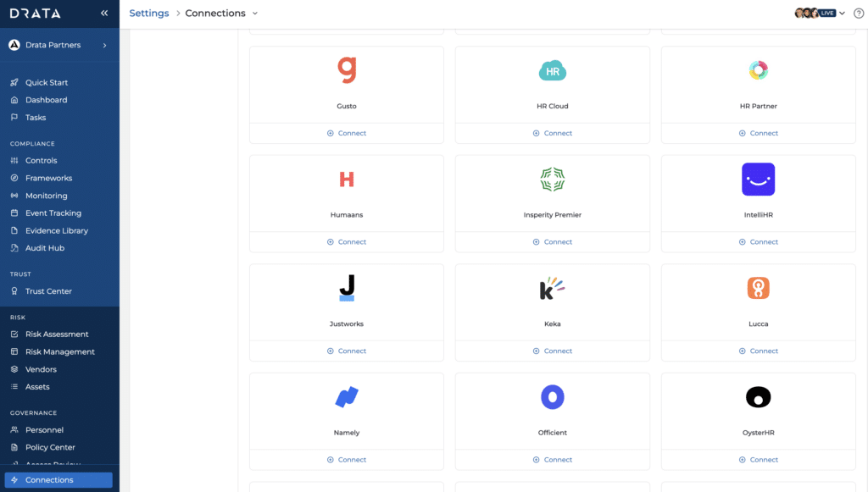This screenshot has height=492, width=868.
Task: Open the Connections breadcrumb dropdown arrow
Action: pos(255,14)
